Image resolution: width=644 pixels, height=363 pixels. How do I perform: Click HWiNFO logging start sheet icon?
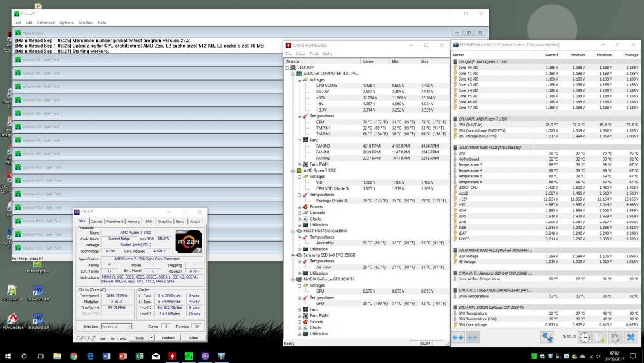(x=599, y=337)
